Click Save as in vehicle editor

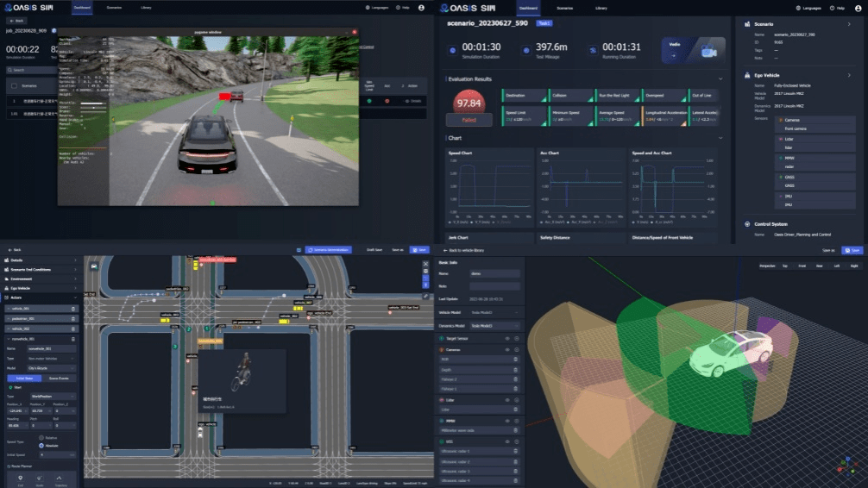(828, 251)
